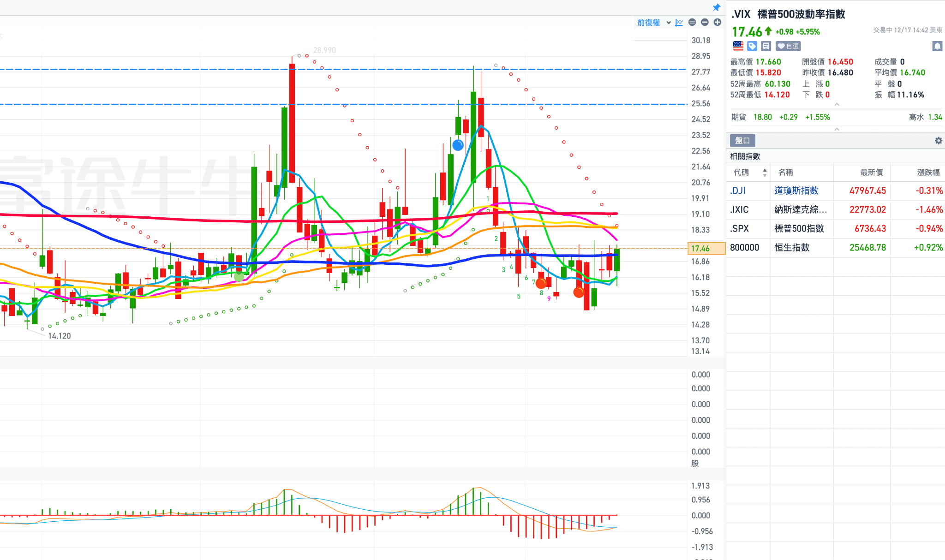Click the plus zoom-in chart button
This screenshot has height=560, width=945.
click(717, 22)
